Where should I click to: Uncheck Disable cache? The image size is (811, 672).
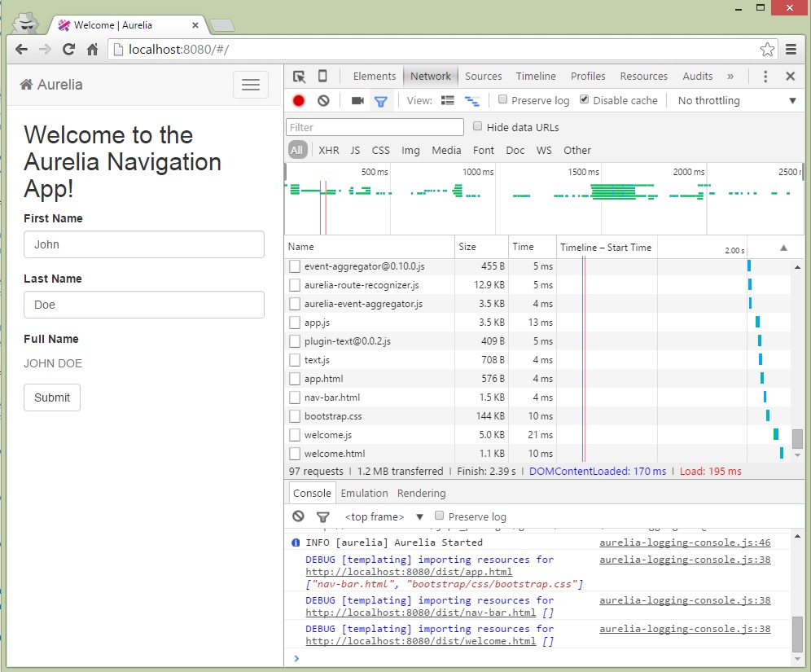coord(584,99)
